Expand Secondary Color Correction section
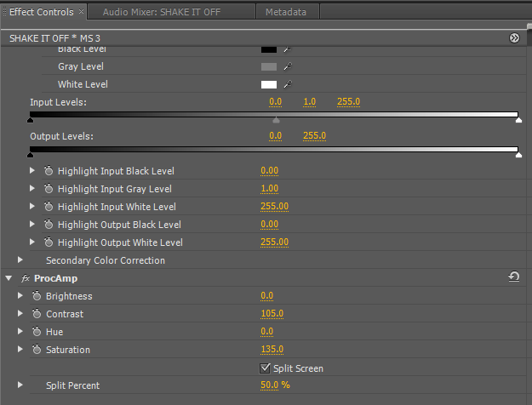The width and height of the screenshot is (532, 405). click(x=20, y=260)
